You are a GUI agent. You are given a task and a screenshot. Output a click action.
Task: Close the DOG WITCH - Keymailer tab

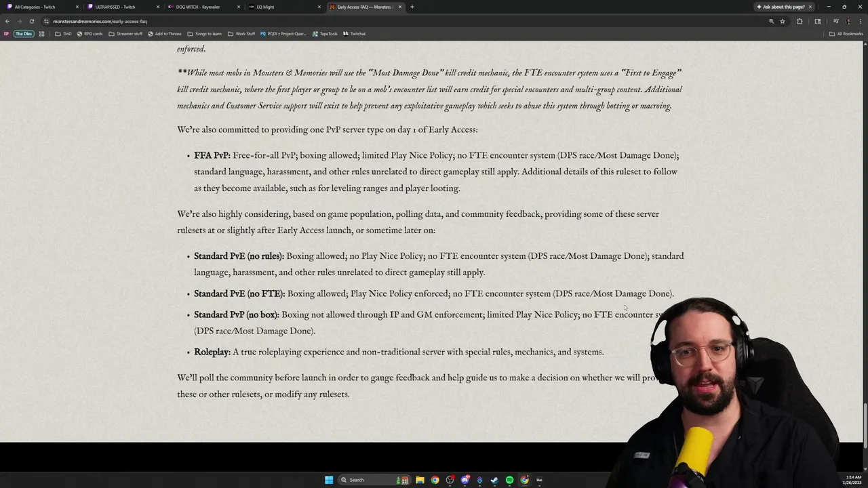(x=239, y=7)
